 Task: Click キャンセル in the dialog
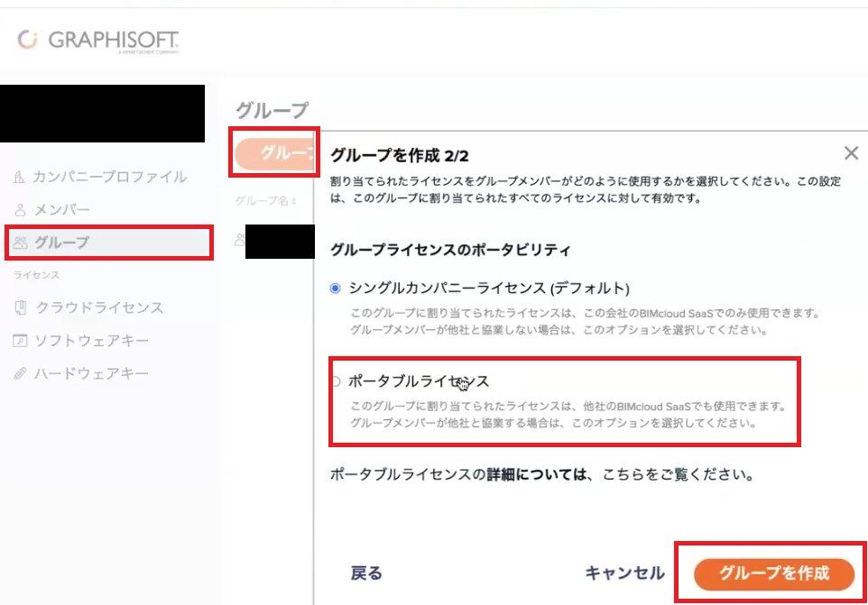point(625,573)
